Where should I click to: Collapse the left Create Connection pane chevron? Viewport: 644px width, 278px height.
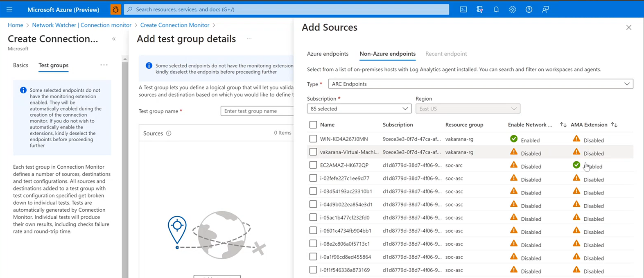114,39
